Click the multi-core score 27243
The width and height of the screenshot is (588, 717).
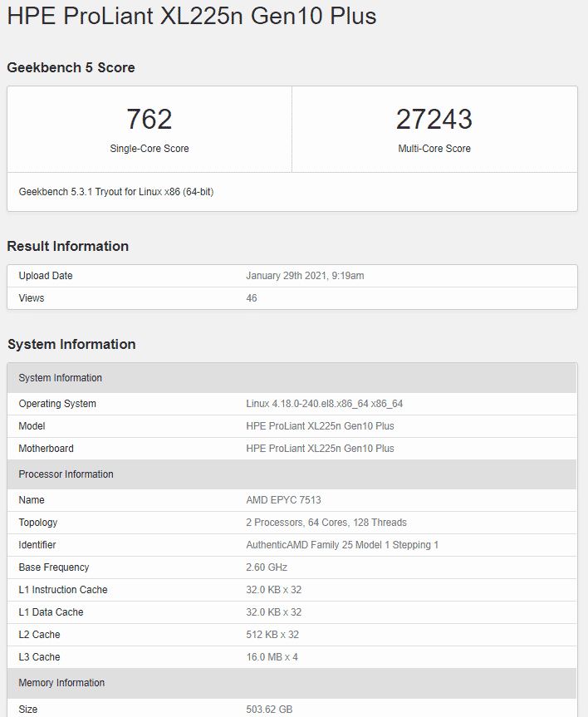point(434,119)
